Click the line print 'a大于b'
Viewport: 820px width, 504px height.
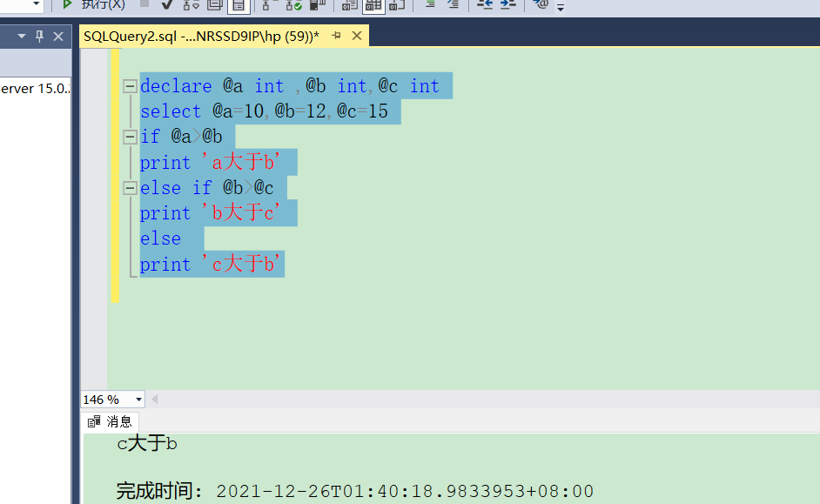tap(211, 162)
